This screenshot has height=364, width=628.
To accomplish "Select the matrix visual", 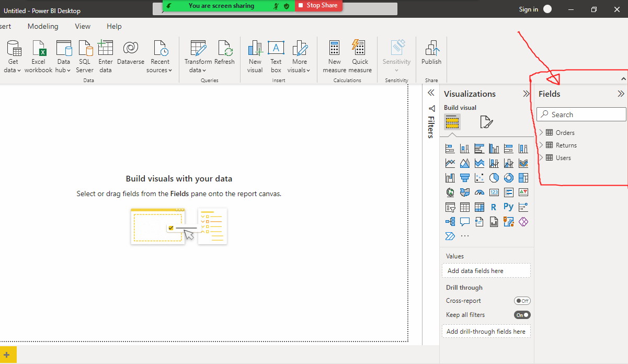I will tap(479, 207).
